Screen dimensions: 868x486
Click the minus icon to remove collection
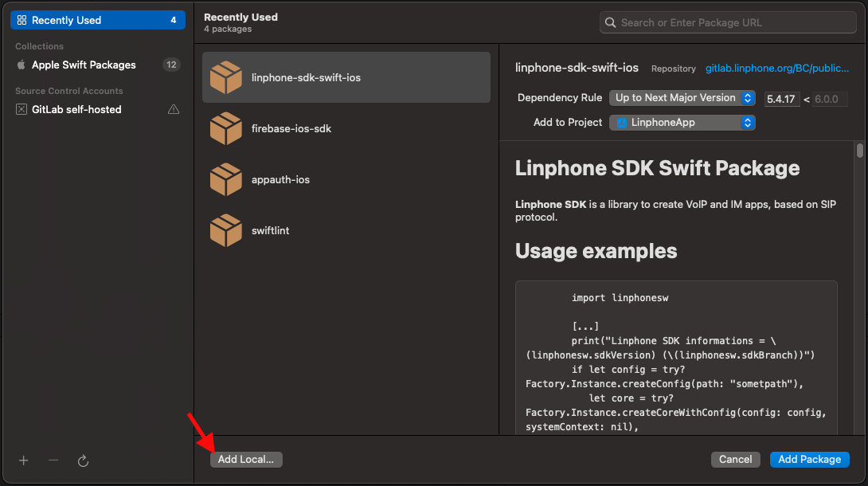pos(53,461)
